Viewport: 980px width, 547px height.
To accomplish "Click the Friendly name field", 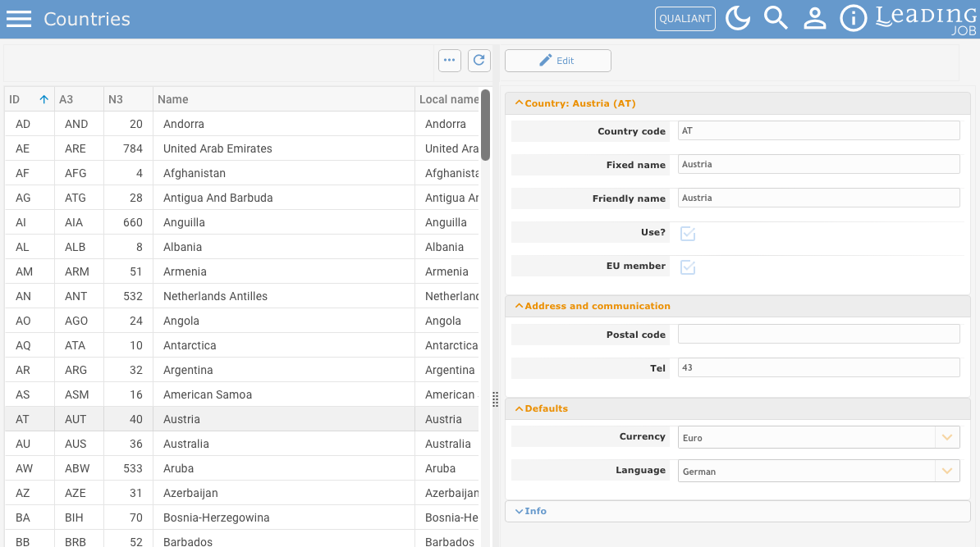I will click(819, 198).
